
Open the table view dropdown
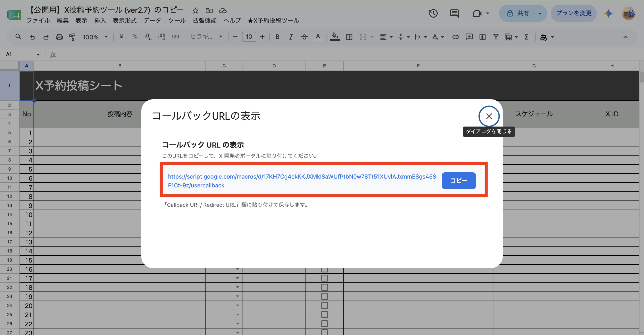point(511,37)
